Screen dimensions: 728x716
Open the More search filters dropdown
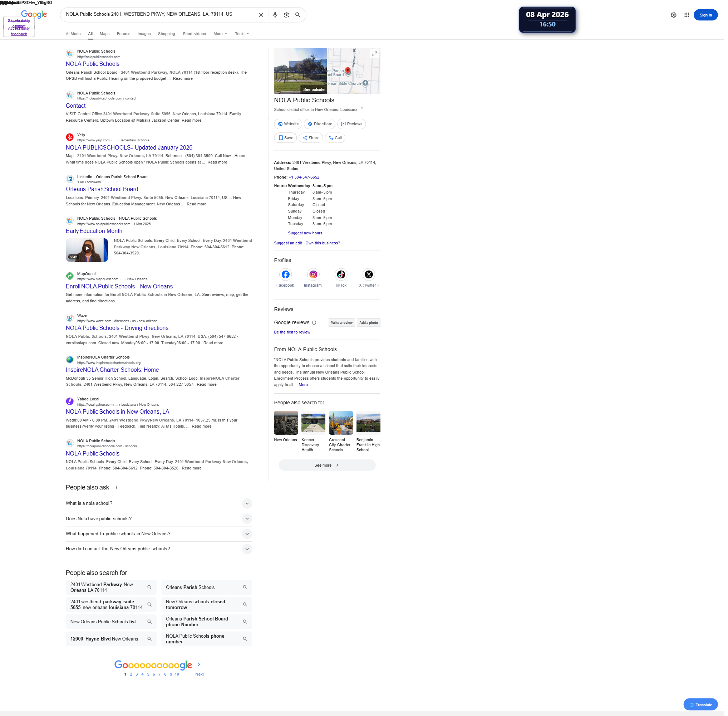point(220,34)
